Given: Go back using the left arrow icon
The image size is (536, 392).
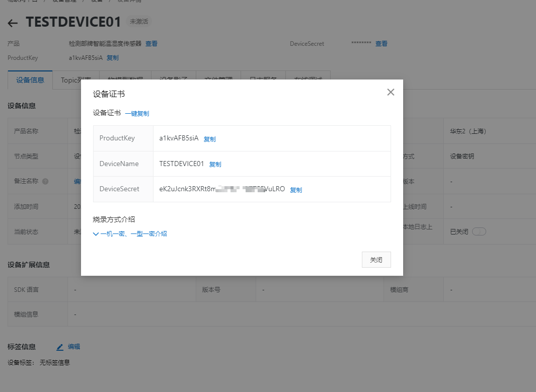Looking at the screenshot, I should click(x=13, y=23).
